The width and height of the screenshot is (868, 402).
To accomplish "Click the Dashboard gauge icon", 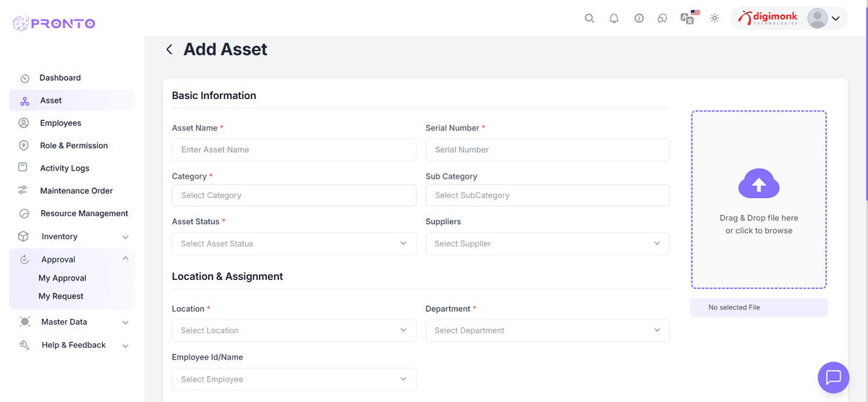I will (25, 78).
